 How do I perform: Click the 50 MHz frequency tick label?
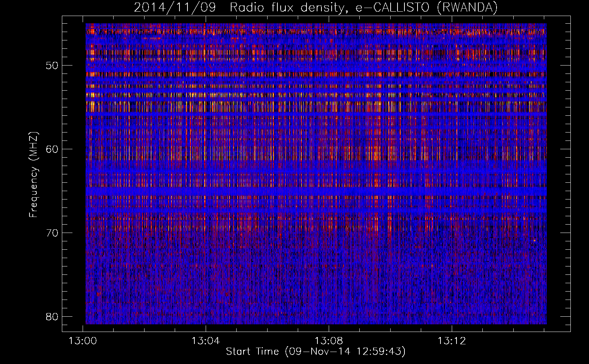point(52,66)
